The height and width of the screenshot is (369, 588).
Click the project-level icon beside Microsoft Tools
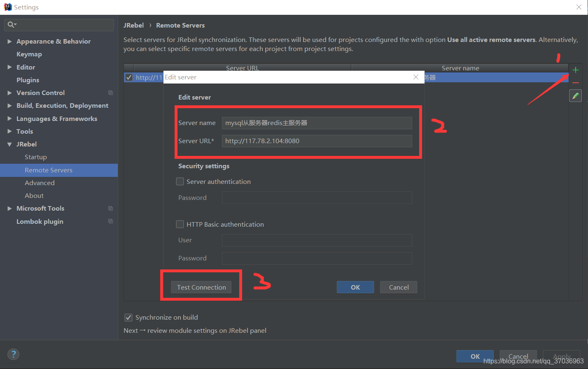coord(110,208)
